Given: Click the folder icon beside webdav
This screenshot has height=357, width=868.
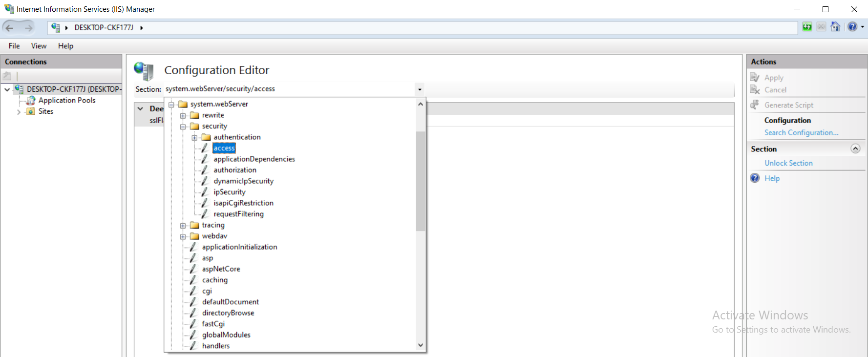Looking at the screenshot, I should 195,236.
